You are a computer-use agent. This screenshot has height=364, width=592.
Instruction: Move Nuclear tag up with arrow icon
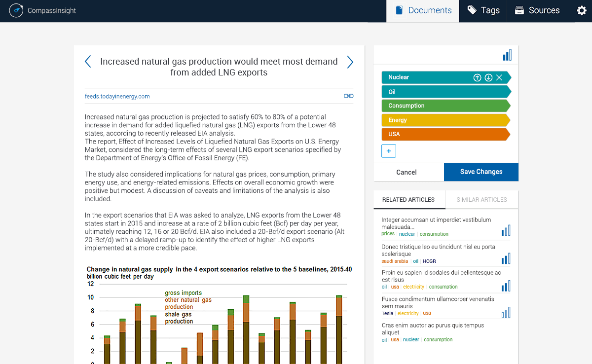click(x=477, y=77)
